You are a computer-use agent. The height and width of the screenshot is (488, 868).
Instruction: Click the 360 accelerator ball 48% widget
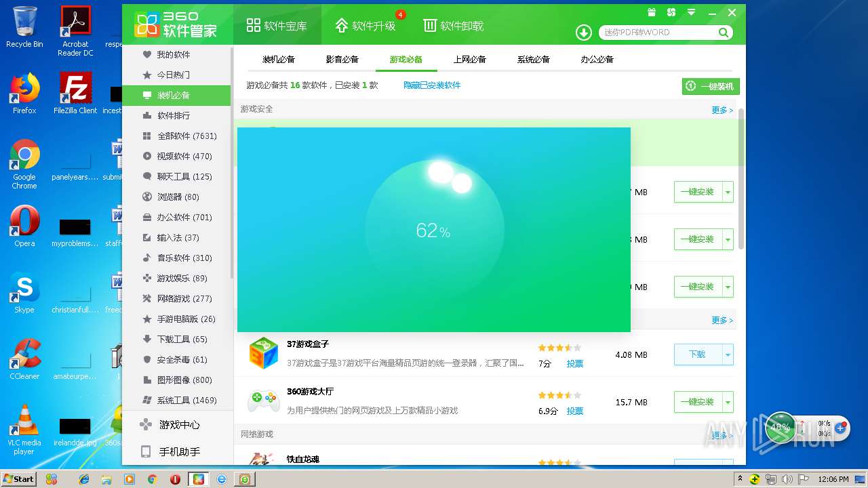pyautogui.click(x=781, y=428)
